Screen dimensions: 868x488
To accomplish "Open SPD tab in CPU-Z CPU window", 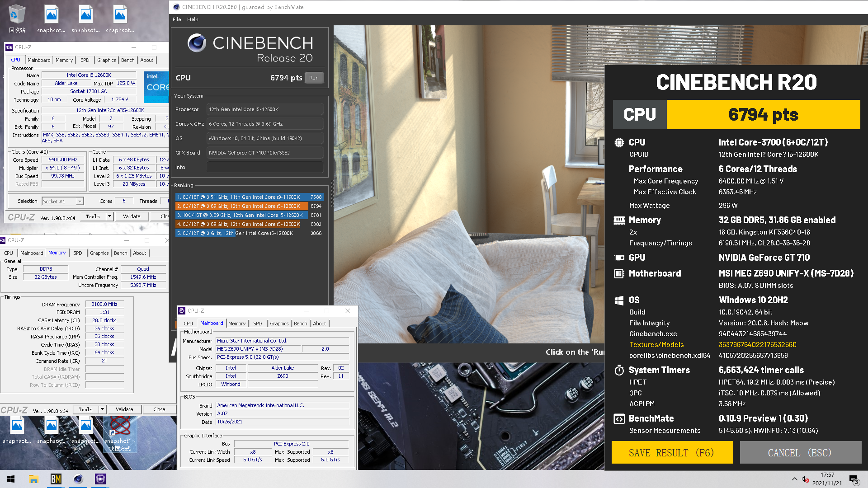I will point(85,60).
